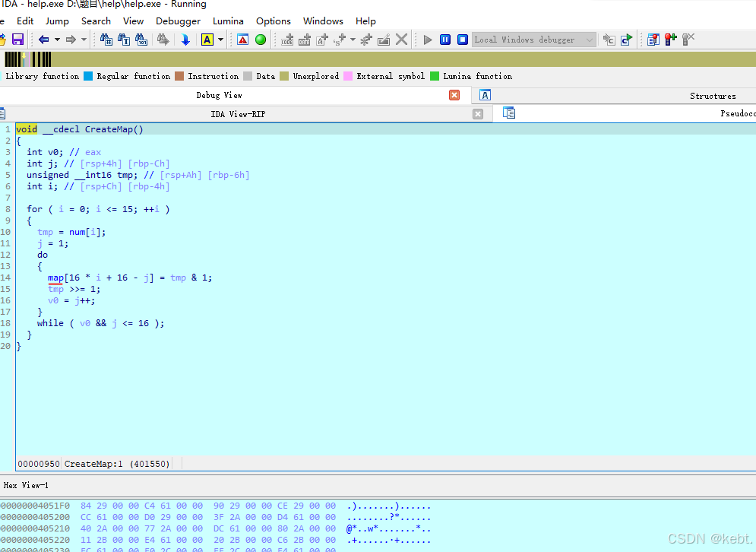
Task: Click inside the Hex View-1 dump area
Action: tap(228, 525)
